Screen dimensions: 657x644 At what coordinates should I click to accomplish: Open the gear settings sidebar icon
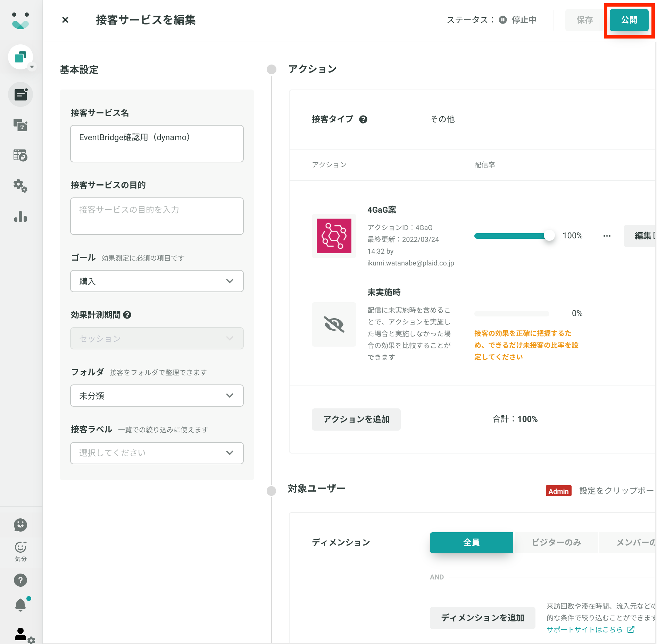[20, 186]
